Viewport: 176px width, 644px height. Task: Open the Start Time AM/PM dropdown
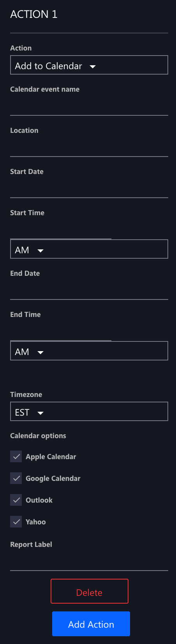point(89,249)
